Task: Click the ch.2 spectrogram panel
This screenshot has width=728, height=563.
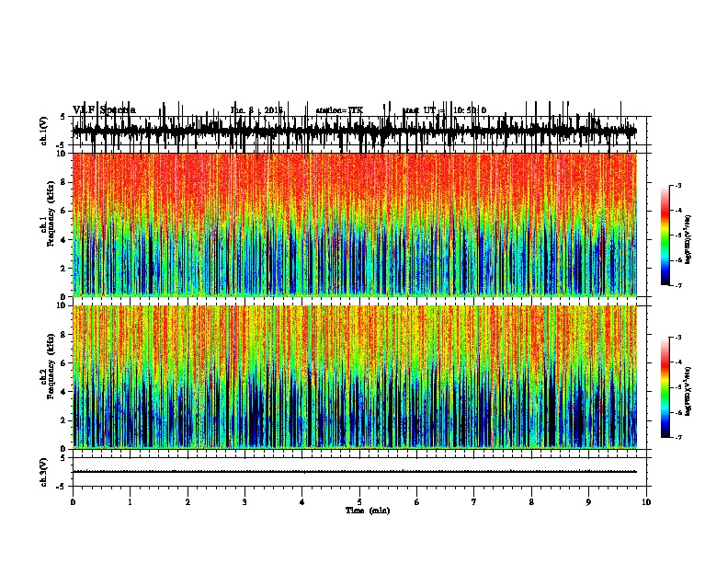Action: [x=355, y=377]
